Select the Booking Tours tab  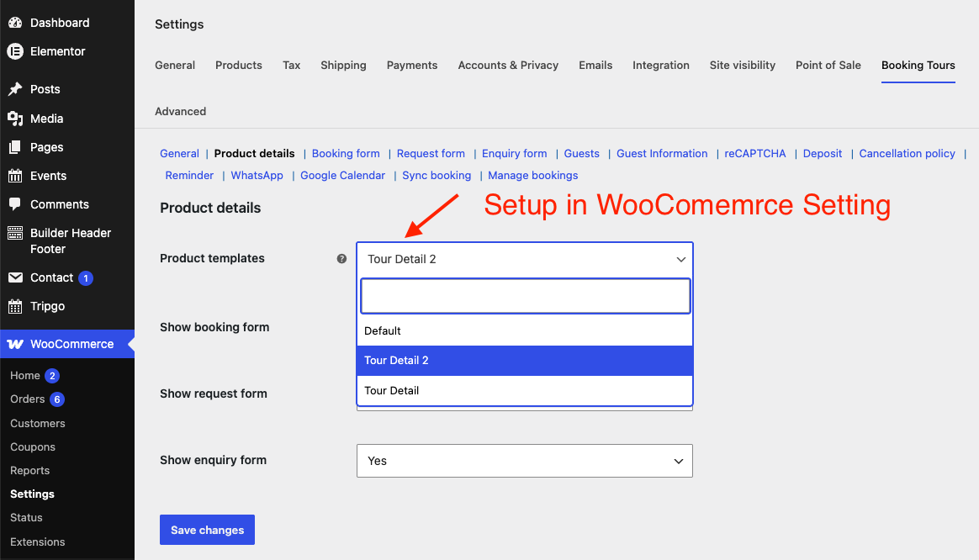918,65
